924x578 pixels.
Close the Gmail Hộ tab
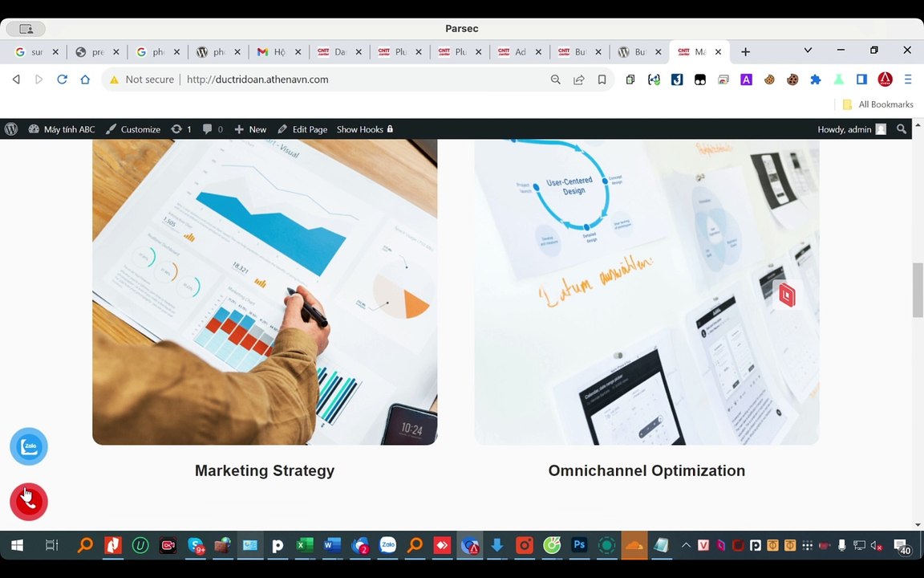pos(298,52)
